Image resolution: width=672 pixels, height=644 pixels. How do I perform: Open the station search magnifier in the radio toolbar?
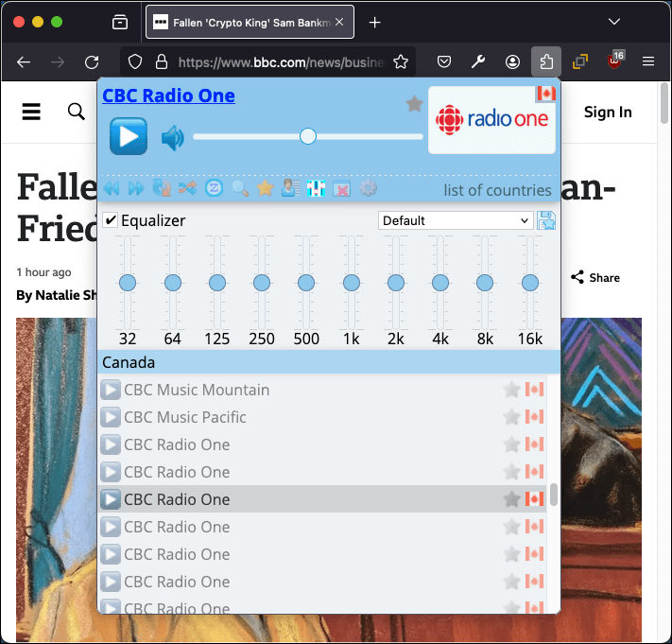click(x=240, y=188)
